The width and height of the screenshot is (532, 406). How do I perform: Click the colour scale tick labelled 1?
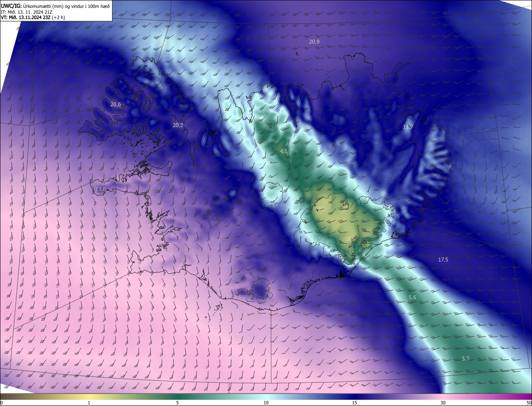click(x=89, y=403)
